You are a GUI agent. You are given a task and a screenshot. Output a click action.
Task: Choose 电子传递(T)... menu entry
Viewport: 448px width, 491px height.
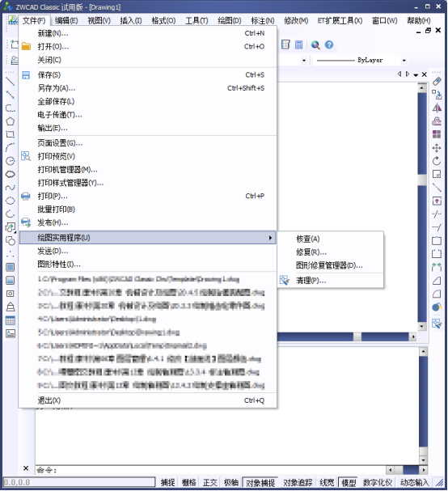(148, 115)
